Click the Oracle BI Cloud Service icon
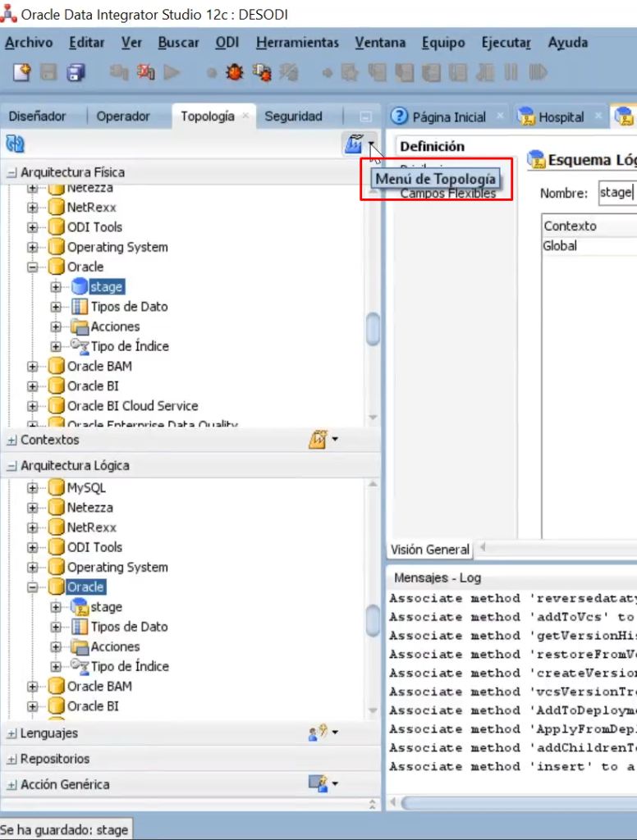Viewport: 637px width, 840px height. coord(57,406)
